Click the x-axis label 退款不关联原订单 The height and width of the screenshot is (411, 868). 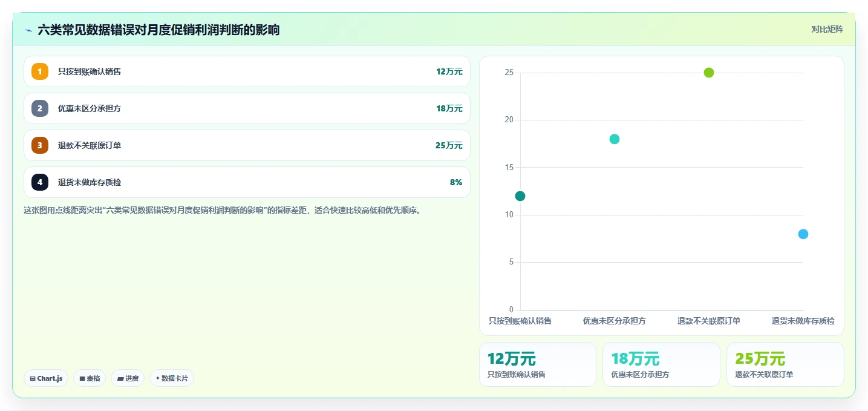[x=709, y=321]
